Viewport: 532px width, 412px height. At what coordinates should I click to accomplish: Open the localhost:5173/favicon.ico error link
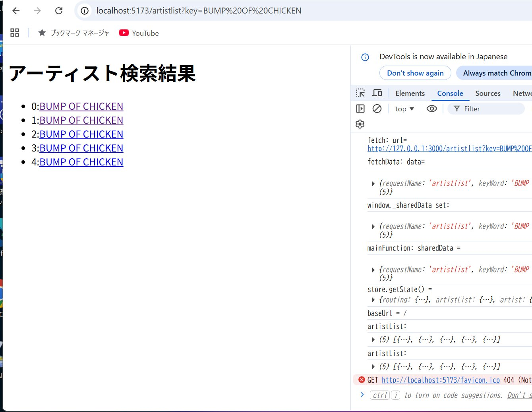pyautogui.click(x=441, y=380)
